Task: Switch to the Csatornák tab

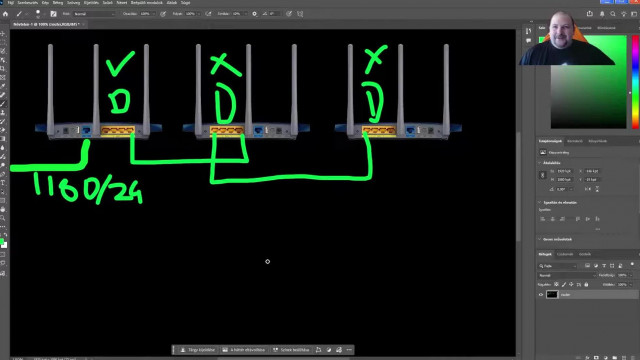Action: 565,254
